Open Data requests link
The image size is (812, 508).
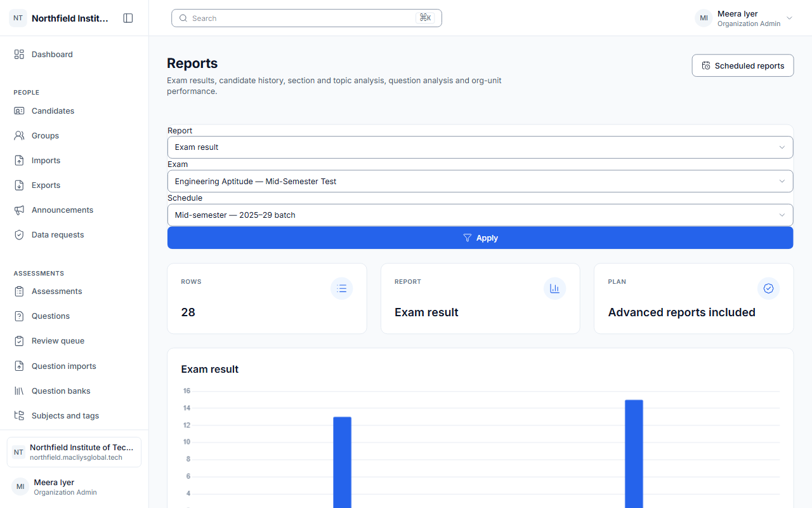click(x=74, y=235)
